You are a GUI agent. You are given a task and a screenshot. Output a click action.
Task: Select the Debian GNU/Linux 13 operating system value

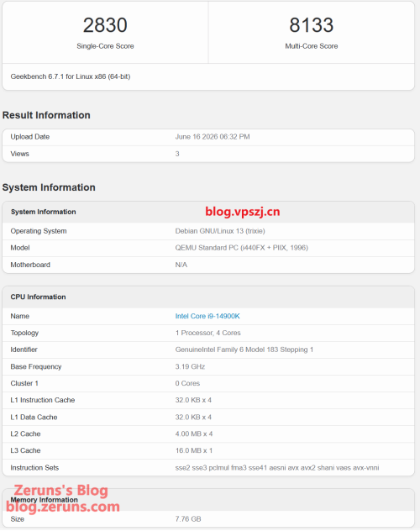click(220, 231)
